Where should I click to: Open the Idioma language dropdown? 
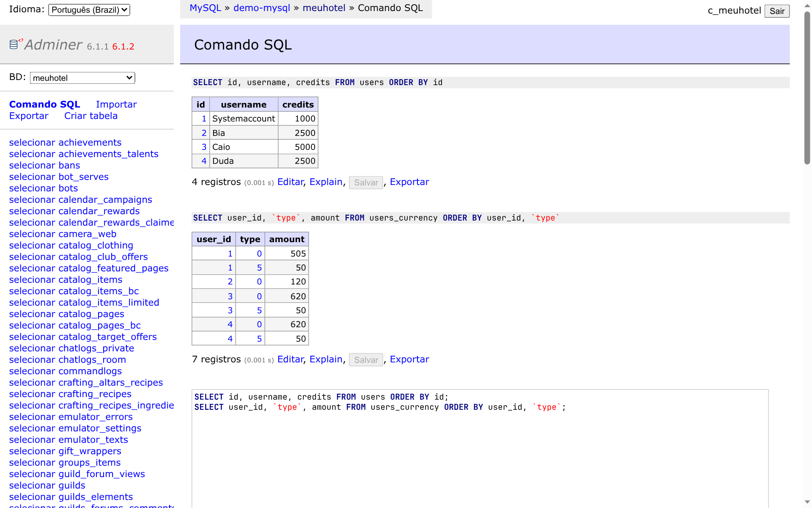coord(89,10)
